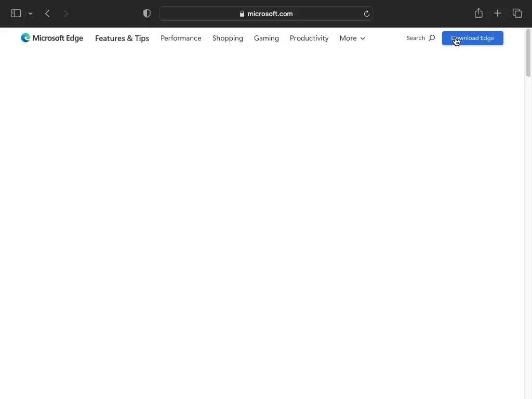Click the lock icon beside microsoft.com
This screenshot has width=532, height=399.
242,14
